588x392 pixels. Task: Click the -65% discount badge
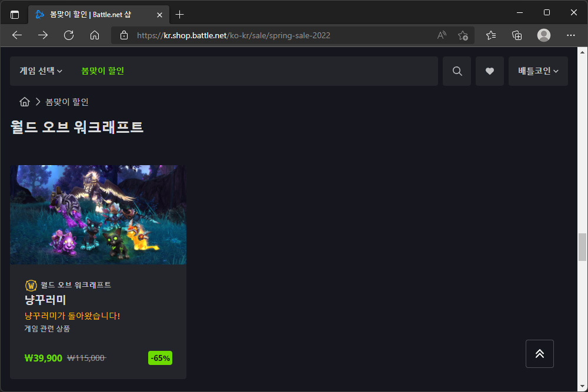tap(160, 358)
